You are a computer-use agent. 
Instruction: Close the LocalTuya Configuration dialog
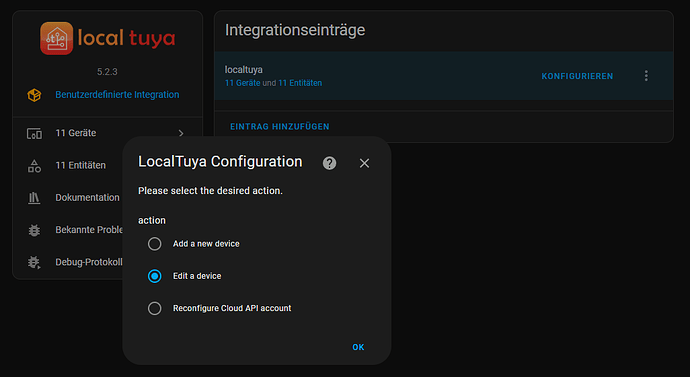click(x=364, y=163)
